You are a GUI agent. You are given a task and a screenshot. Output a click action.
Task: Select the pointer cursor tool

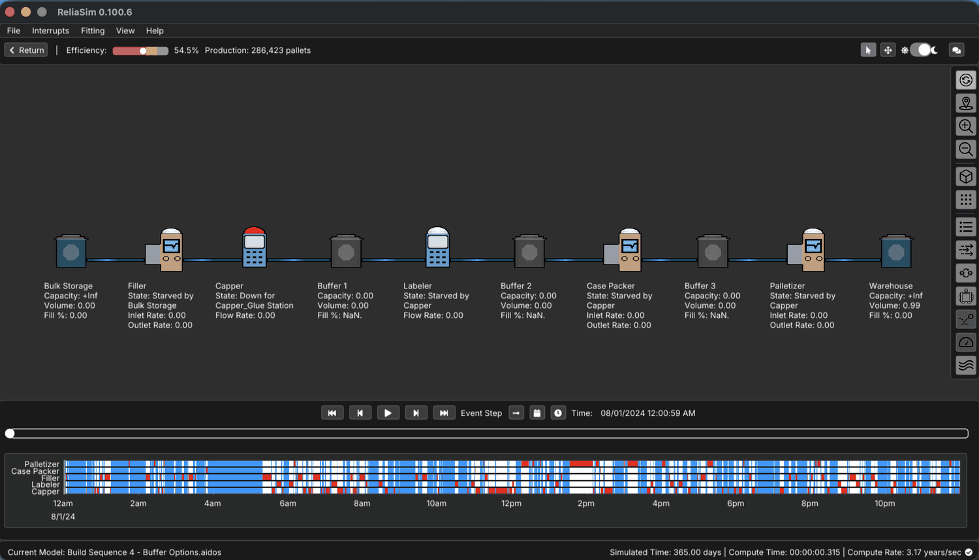(868, 50)
